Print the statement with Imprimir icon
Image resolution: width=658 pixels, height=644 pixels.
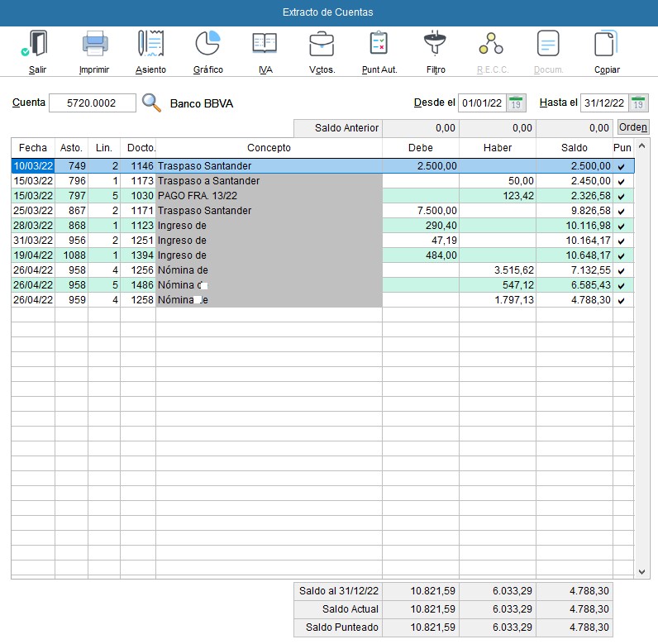(94, 44)
